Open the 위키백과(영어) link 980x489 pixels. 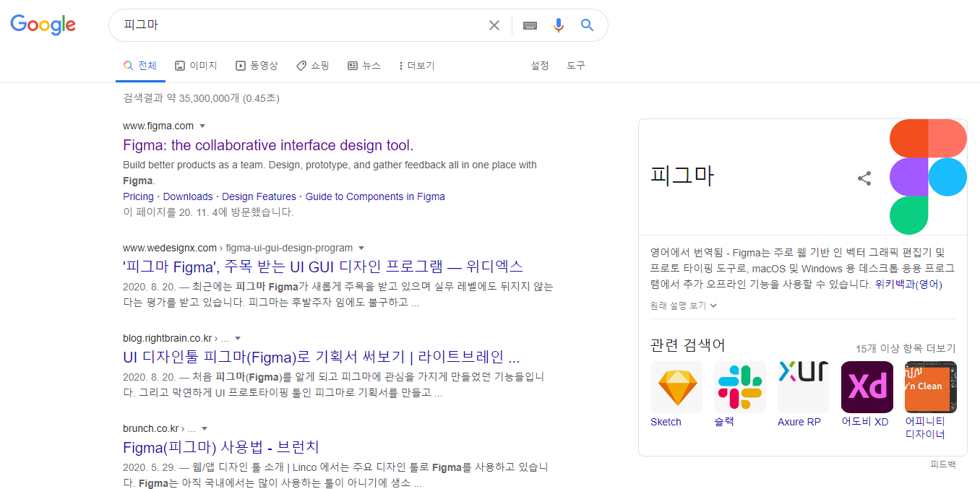point(908,285)
